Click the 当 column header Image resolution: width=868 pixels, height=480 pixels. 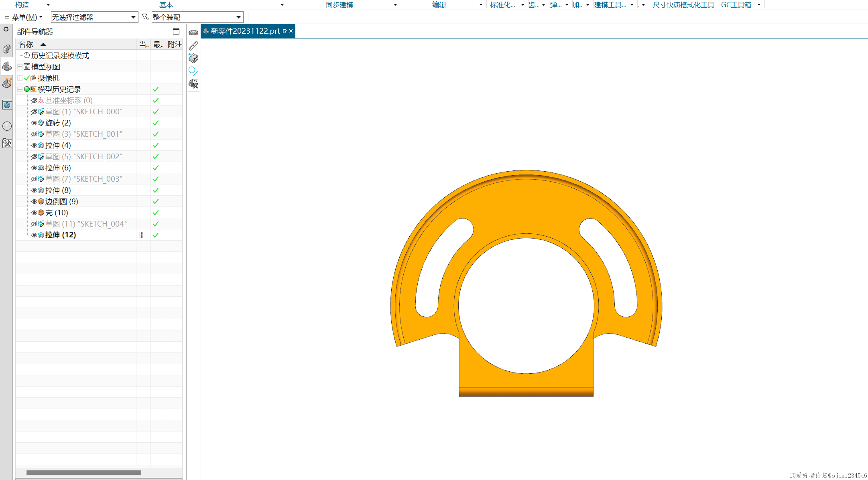[143, 44]
